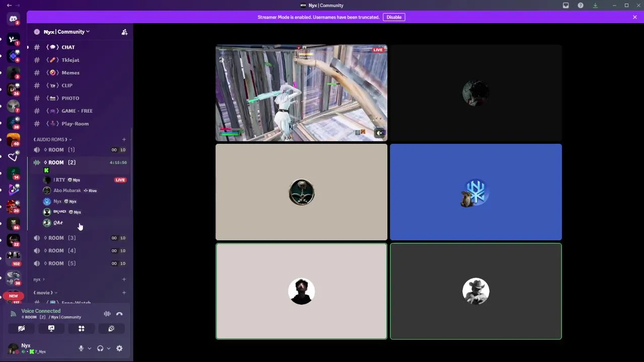Image resolution: width=644 pixels, height=362 pixels.
Task: Open User Settings gear
Action: (x=119, y=348)
